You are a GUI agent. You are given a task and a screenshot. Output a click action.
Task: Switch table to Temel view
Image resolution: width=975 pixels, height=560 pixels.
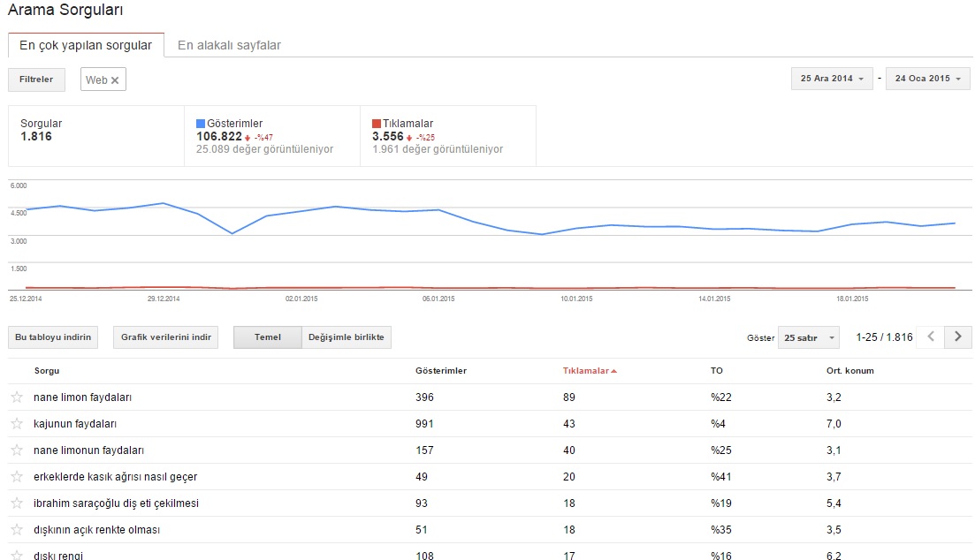(x=267, y=337)
